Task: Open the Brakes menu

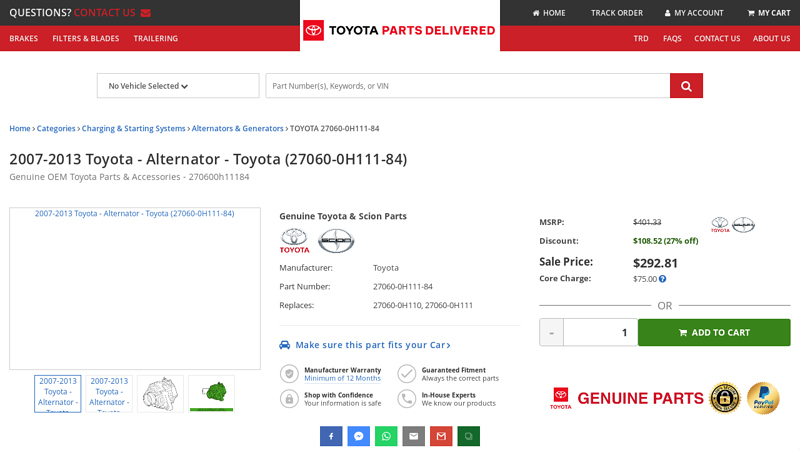Action: point(23,38)
